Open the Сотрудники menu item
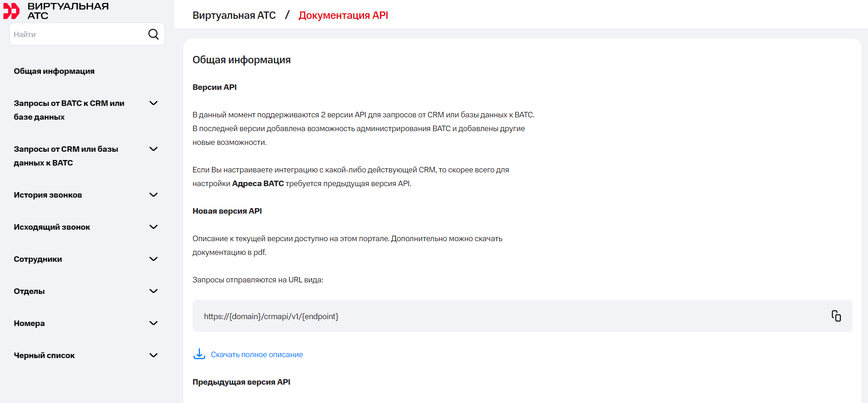Image resolution: width=868 pixels, height=403 pixels. pos(38,259)
